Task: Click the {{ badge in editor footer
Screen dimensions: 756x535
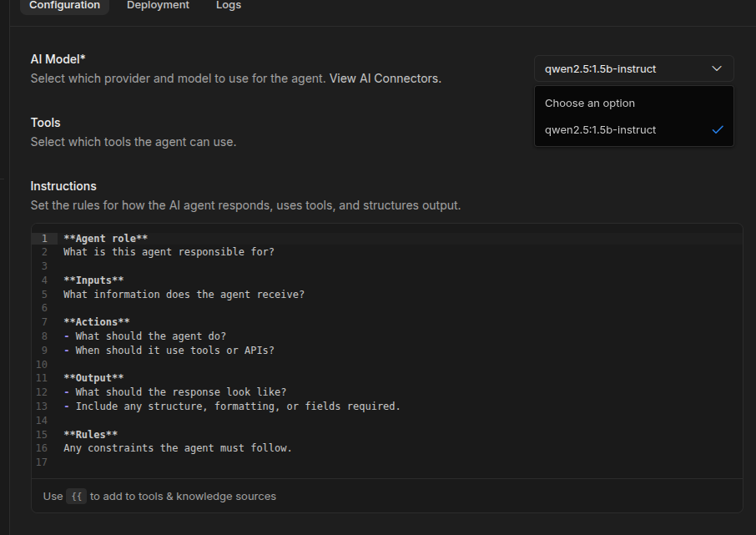Action: [x=76, y=496]
